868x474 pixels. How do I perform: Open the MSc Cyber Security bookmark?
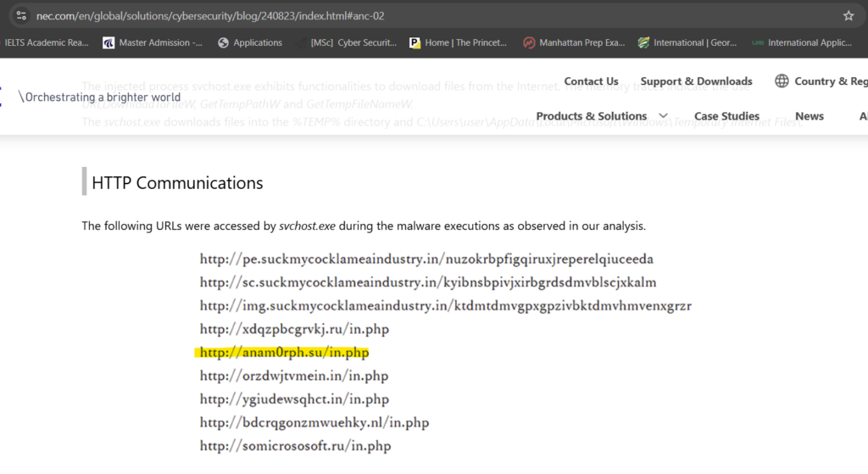point(348,42)
